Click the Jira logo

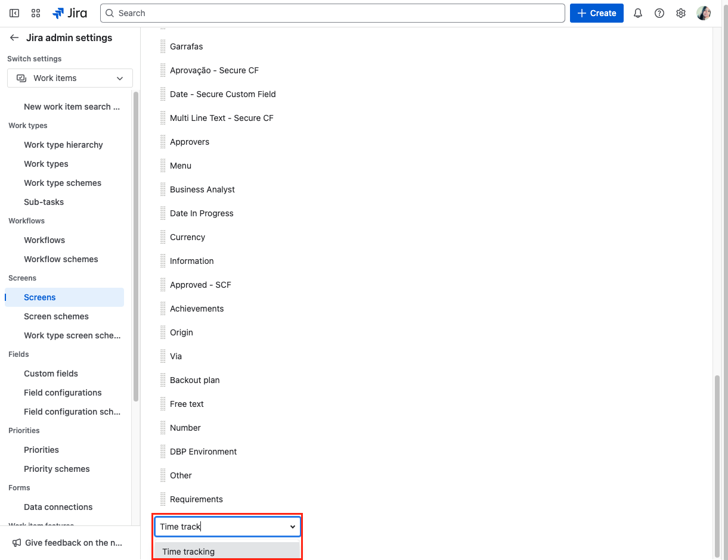tap(70, 13)
